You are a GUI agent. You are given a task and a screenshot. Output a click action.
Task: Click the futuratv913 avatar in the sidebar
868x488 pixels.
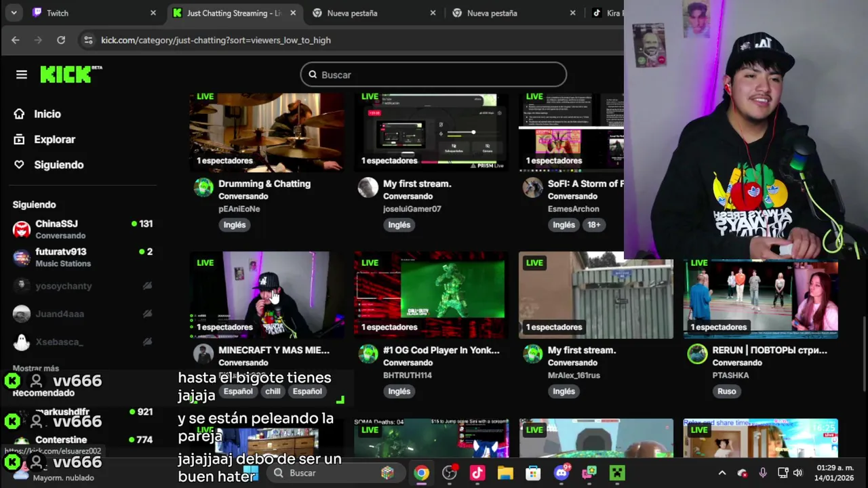click(22, 258)
